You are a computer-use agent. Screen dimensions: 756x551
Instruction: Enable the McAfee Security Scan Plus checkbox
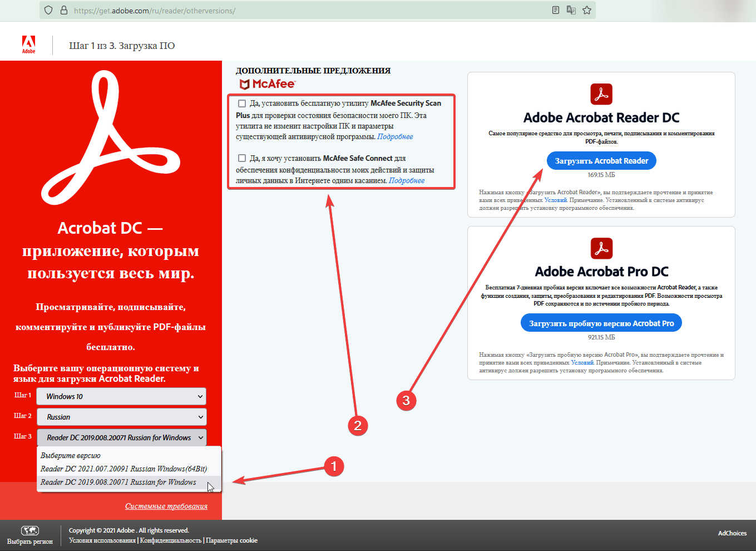(x=242, y=104)
